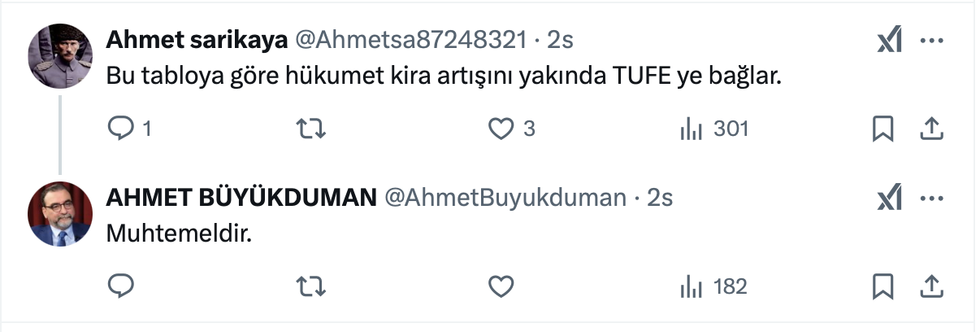Image resolution: width=980 pixels, height=332 pixels.
Task: Reply to Ahmet sarikaya's tweet
Action: click(x=120, y=129)
